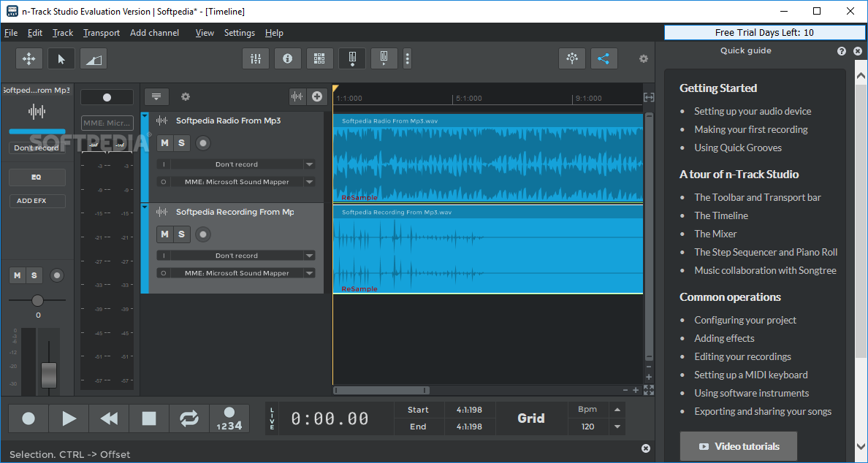This screenshot has width=868, height=463.
Task: Click the ADD EFX button
Action: 37,202
